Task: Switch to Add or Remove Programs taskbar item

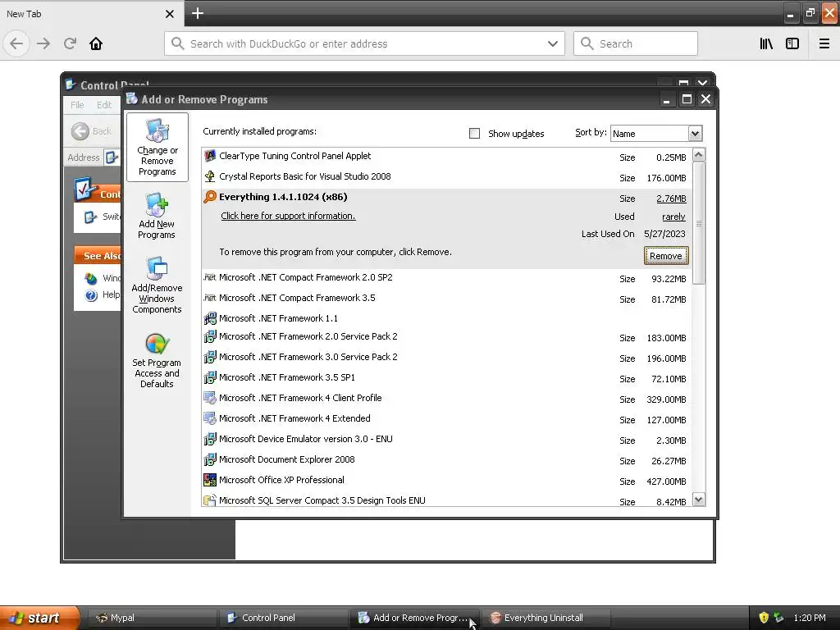Action: 413,618
